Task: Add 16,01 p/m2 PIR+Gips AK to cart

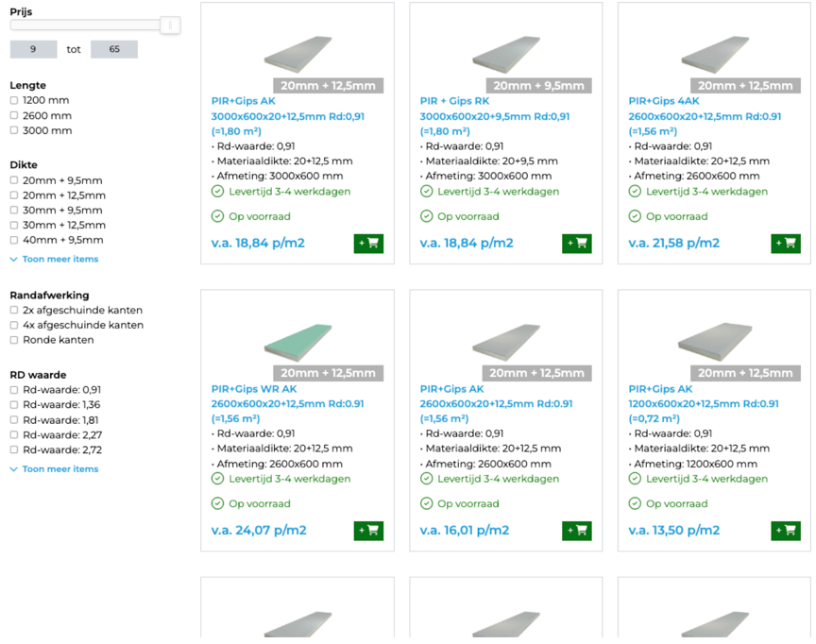Action: (577, 531)
